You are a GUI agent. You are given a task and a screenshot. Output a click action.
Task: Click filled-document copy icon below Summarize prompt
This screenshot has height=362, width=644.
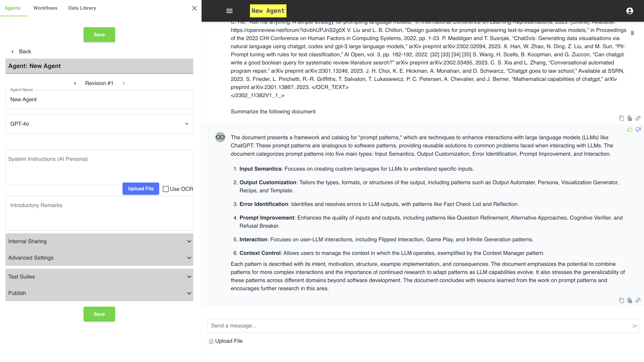(629, 118)
